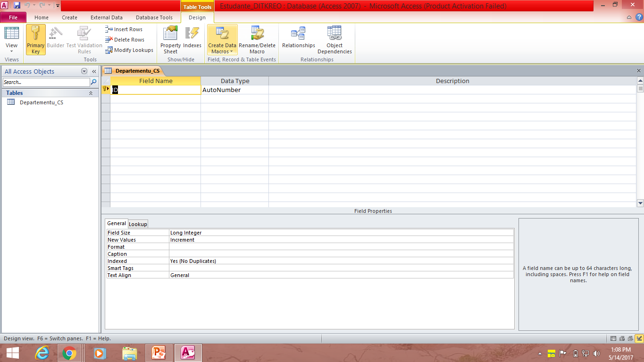644x362 pixels.
Task: Click the Indexed property value
Action: (x=341, y=261)
